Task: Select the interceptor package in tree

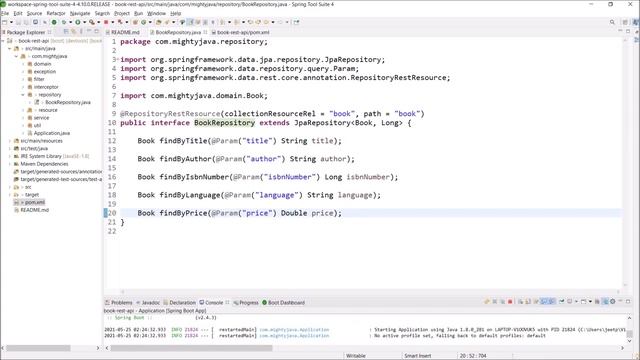Action: (46, 87)
